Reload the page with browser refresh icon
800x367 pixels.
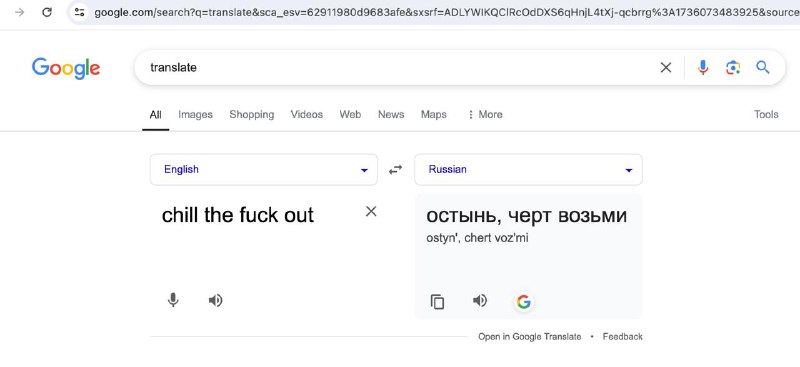click(47, 12)
